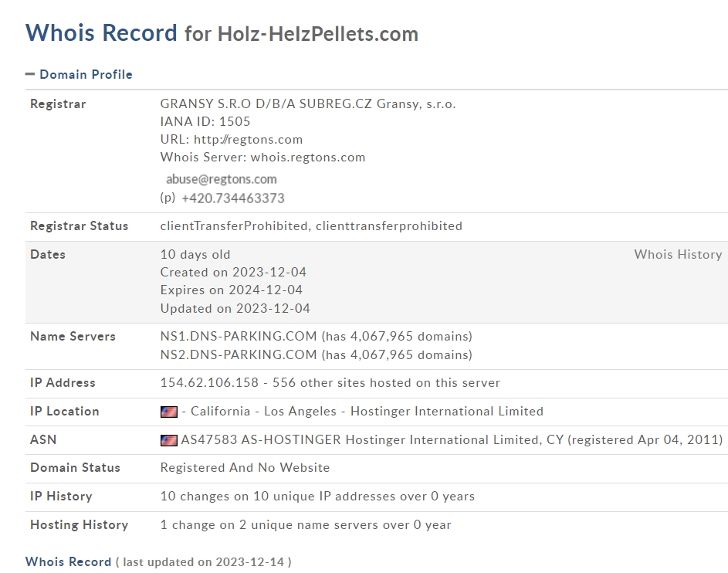The image size is (728, 573).
Task: Click the Registrar Status row label
Action: pyautogui.click(x=79, y=226)
